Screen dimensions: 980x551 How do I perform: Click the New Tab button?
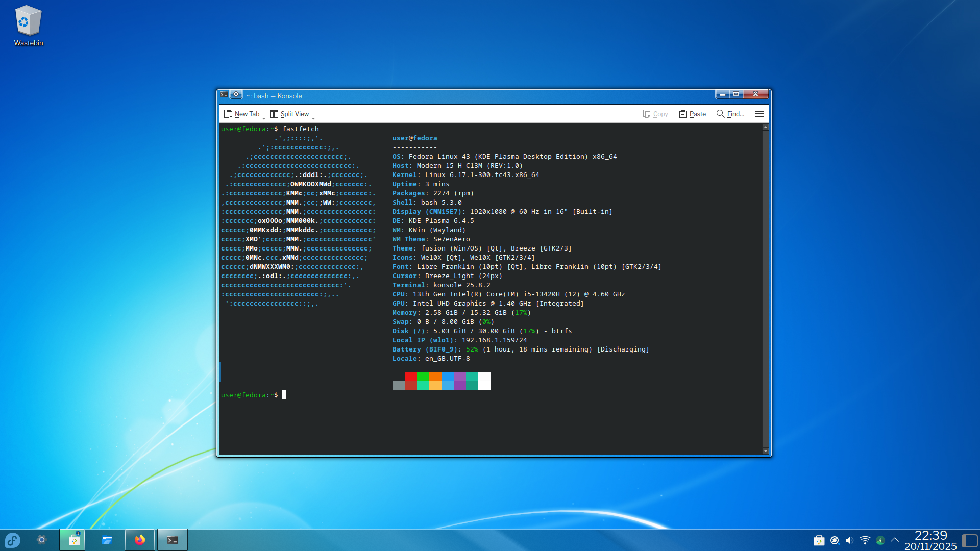click(242, 114)
